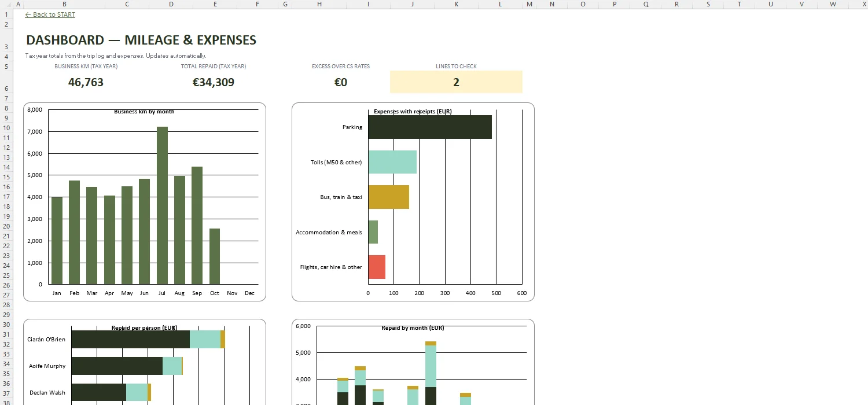Select the Repaid per person (EUR) chart title
This screenshot has height=405, width=868.
pos(144,328)
